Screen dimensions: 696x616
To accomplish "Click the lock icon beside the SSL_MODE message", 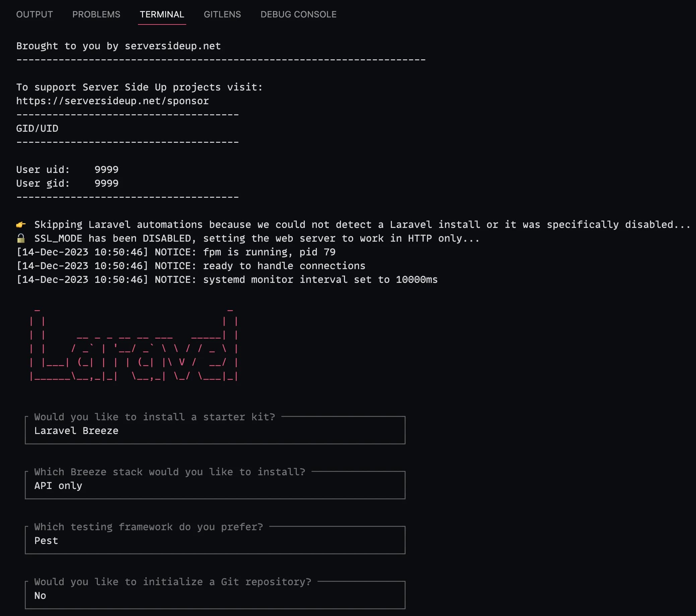I will click(21, 238).
